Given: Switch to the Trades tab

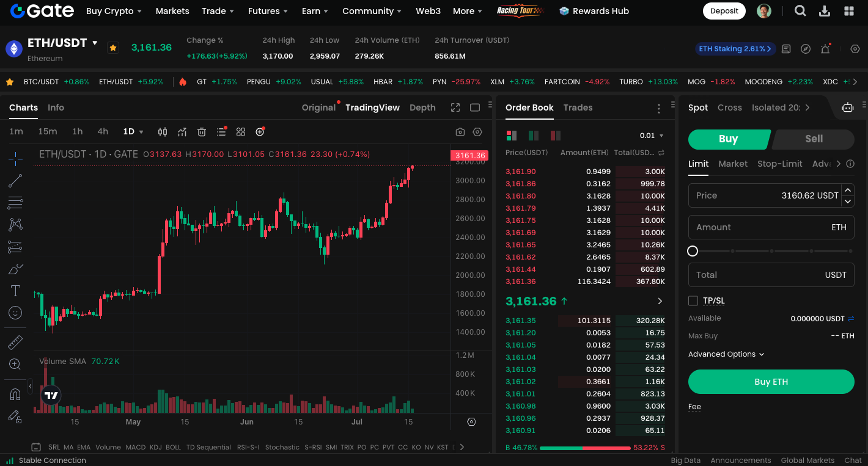Looking at the screenshot, I should (578, 107).
